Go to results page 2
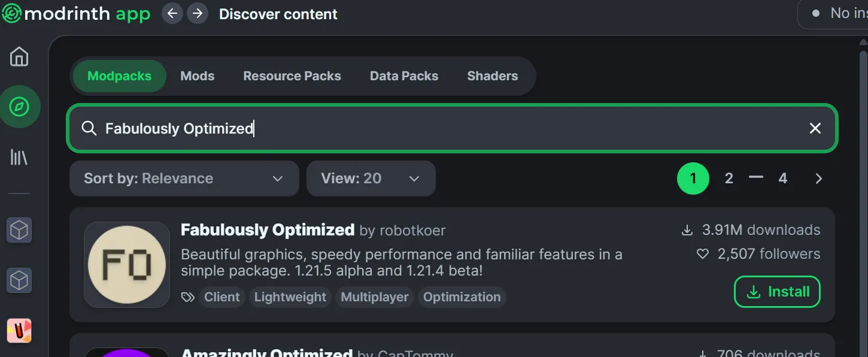868x357 pixels. (729, 179)
